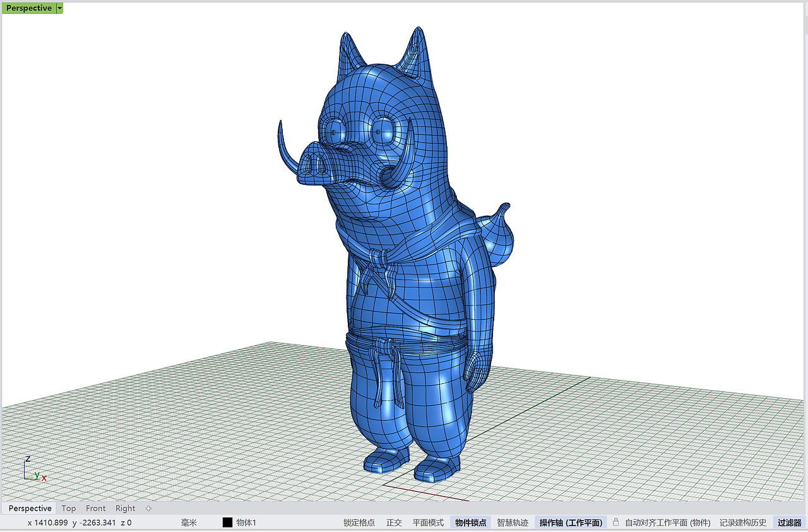Toggle 平面模式 planar mode
Screen dimensions: 808x532
point(428,523)
